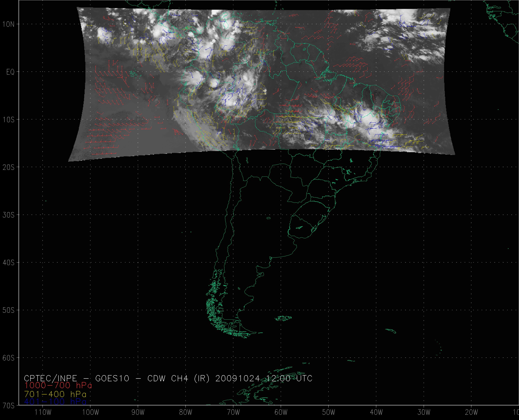Screen dimensions: 519x420
Task: Click the CPTEC/INPE title text
Action: [x=51, y=378]
